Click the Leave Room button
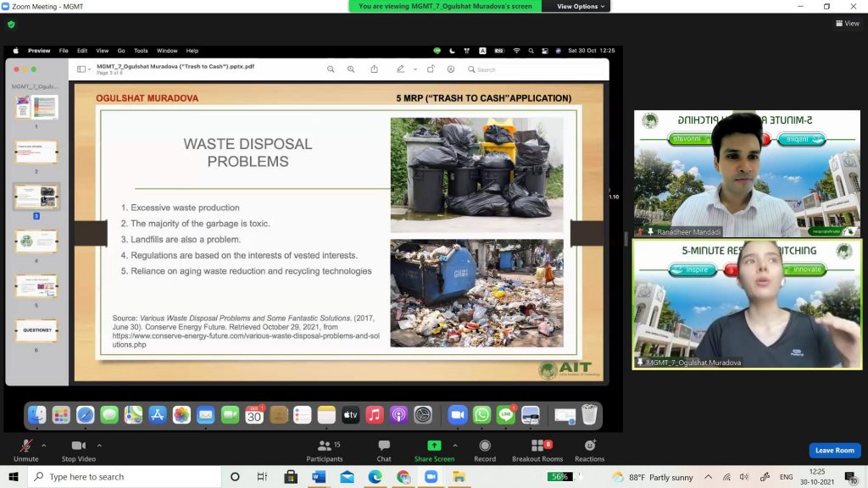 pyautogui.click(x=835, y=451)
